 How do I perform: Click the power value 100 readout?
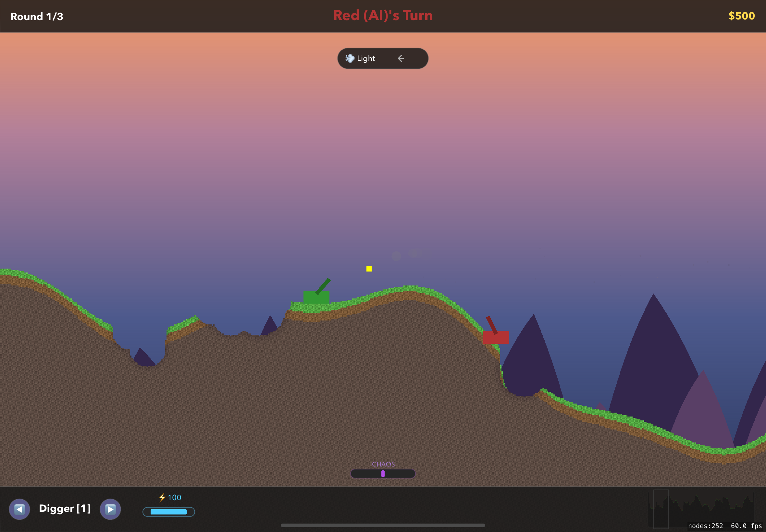(174, 497)
